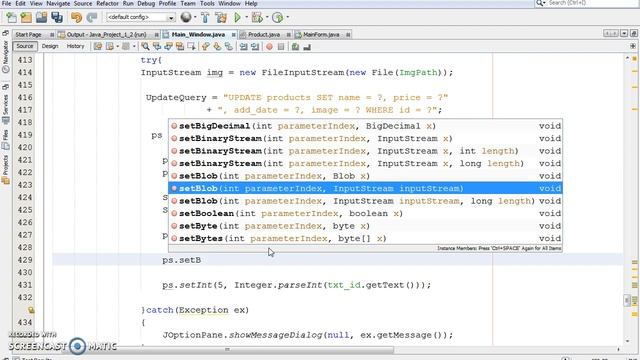The width and height of the screenshot is (640, 360).
Task: Click the Uncomment lines icon
Action: click(x=307, y=47)
